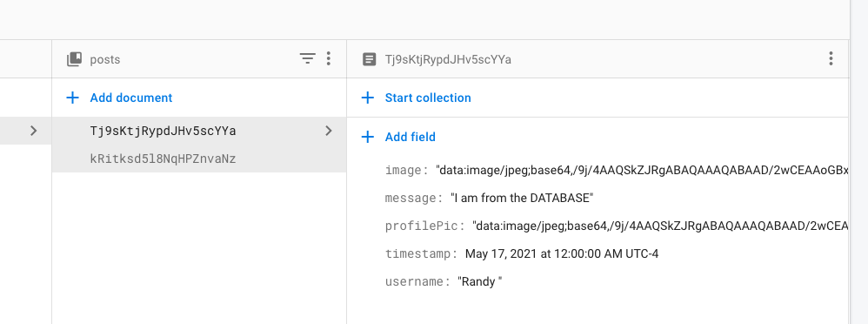Click the document icon beside Tj9sKtjRypdJHv5scYYa header

point(370,59)
